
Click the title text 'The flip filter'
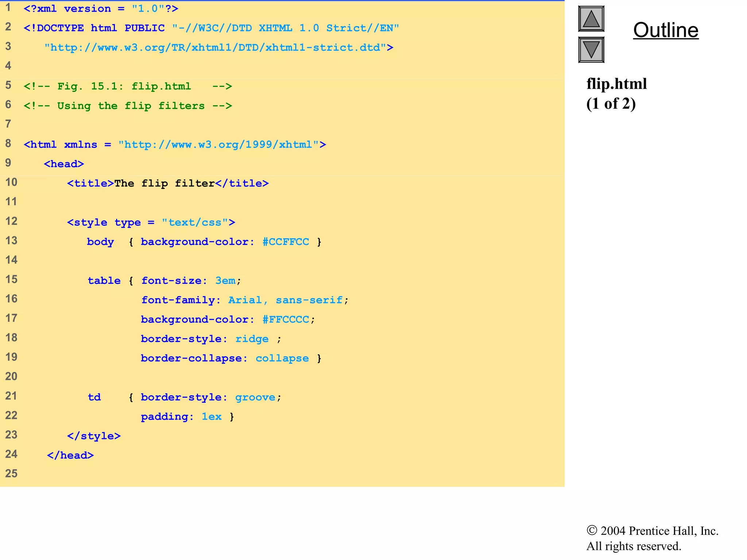tap(165, 183)
